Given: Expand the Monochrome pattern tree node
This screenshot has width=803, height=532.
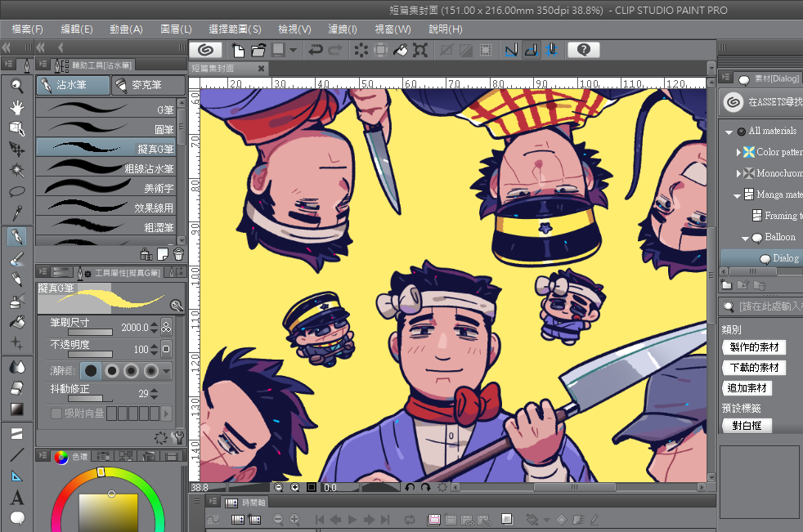Looking at the screenshot, I should pyautogui.click(x=738, y=173).
